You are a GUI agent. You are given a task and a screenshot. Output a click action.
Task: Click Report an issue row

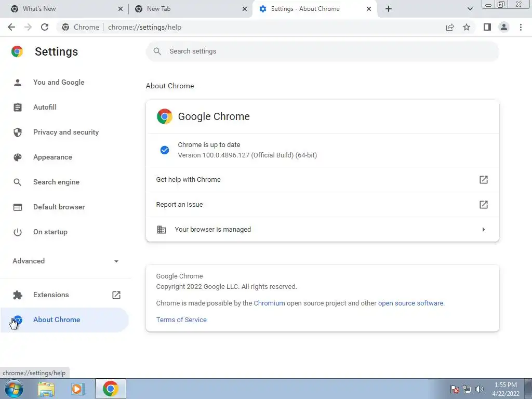[322, 205]
